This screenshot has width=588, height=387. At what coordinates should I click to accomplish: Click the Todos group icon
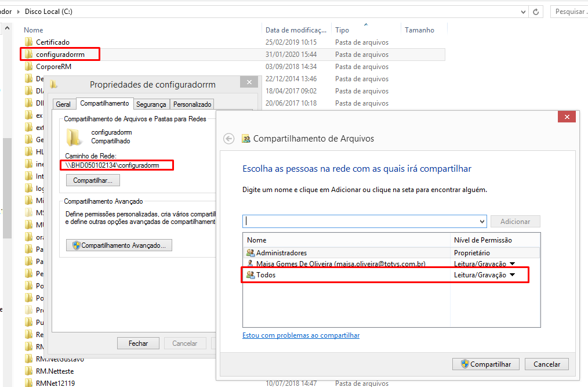click(x=251, y=274)
